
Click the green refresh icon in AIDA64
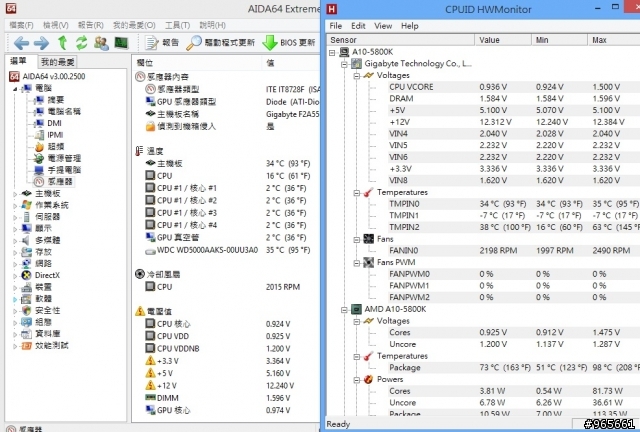pyautogui.click(x=82, y=42)
